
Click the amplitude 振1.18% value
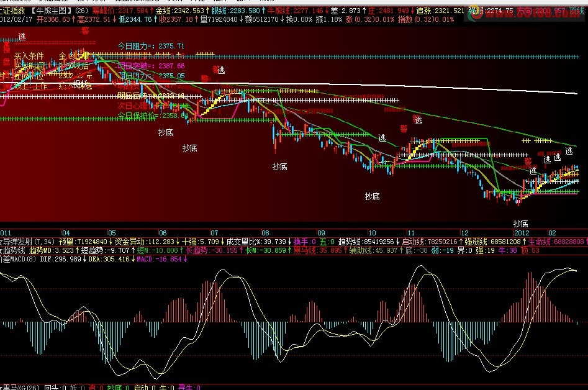(328, 19)
